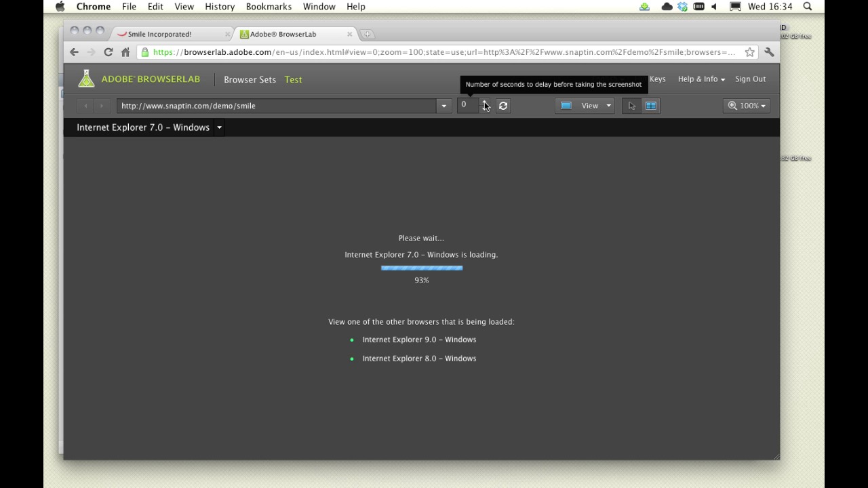Open the Bookmarks menu
The height and width of the screenshot is (488, 868).
click(269, 6)
